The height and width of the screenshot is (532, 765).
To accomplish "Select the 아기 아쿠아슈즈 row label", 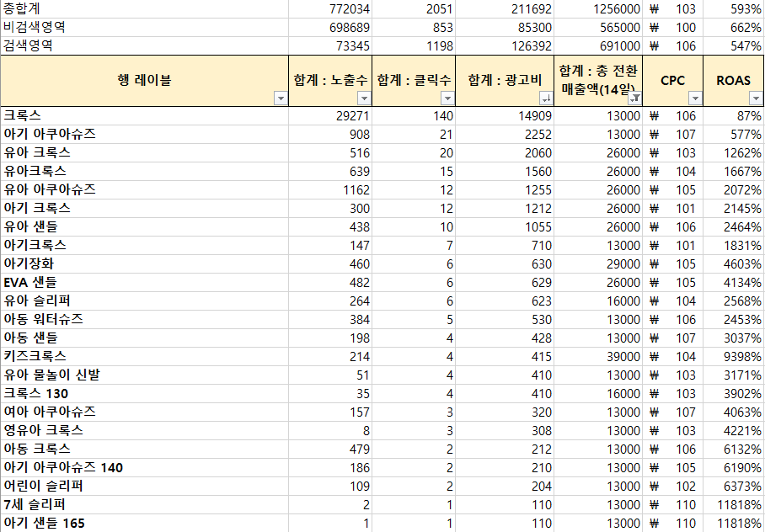I will (50, 134).
